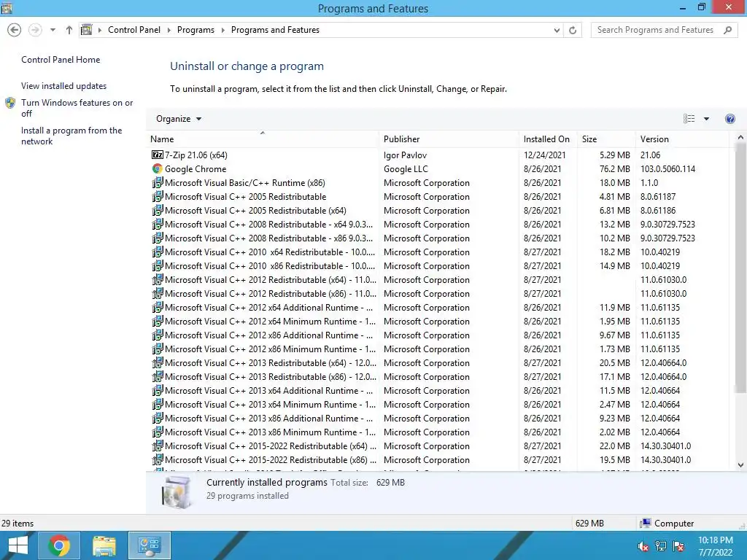Select the Google Chrome program icon
The height and width of the screenshot is (560, 747).
[158, 168]
